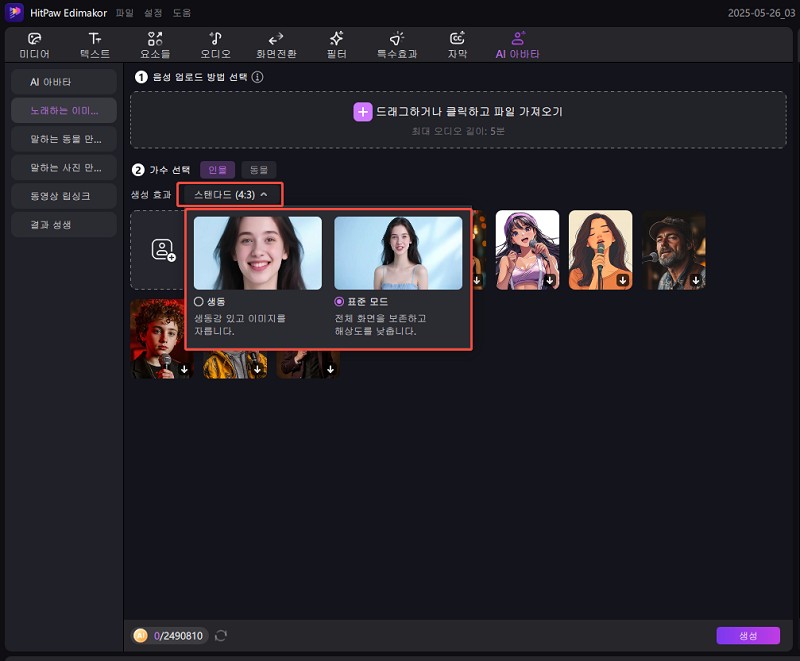Click the drag-or-click file upload area
The image size is (800, 661).
(x=458, y=120)
